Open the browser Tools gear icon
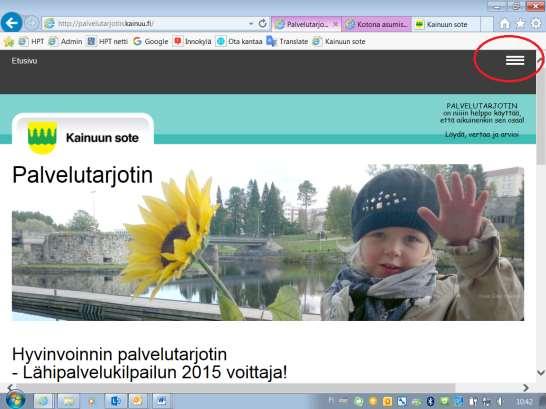The height and width of the screenshot is (409, 546). click(536, 24)
